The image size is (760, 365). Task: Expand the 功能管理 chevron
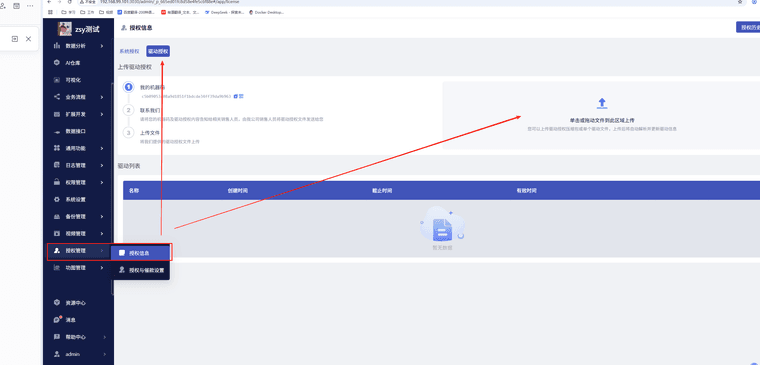click(x=102, y=268)
